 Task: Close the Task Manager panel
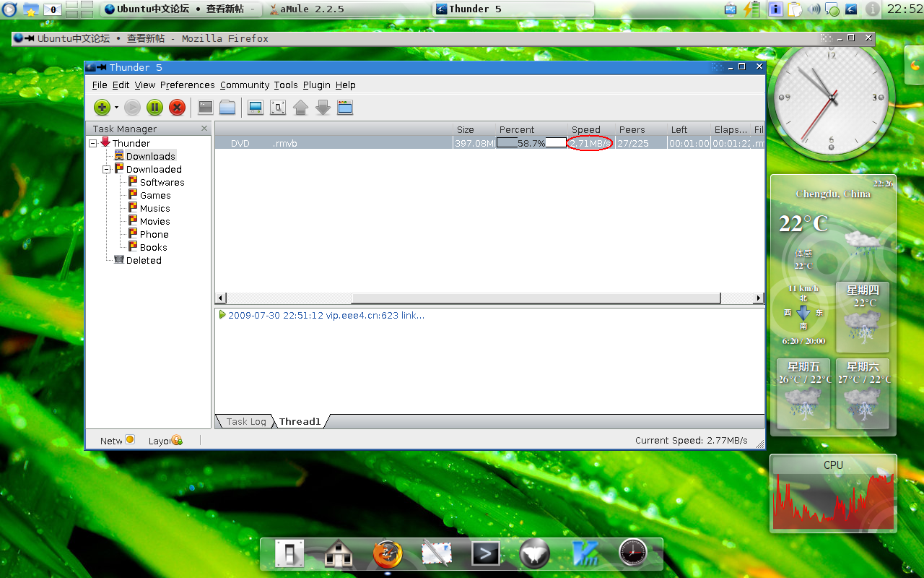point(204,129)
